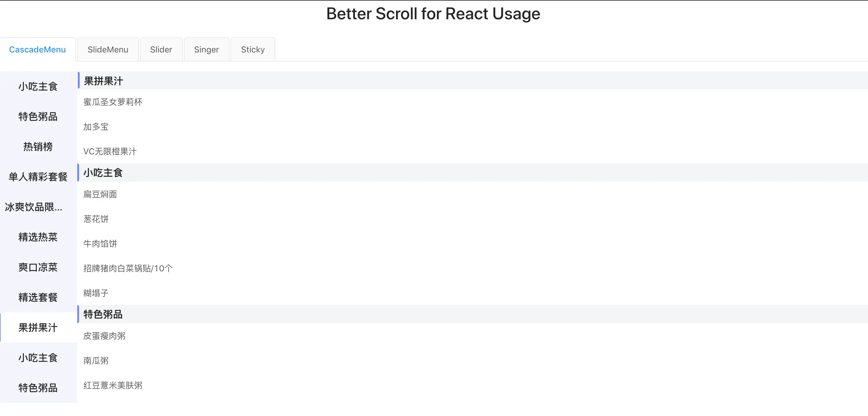The image size is (868, 416).
Task: Click VC无限橙果汁 in the list
Action: coord(110,151)
